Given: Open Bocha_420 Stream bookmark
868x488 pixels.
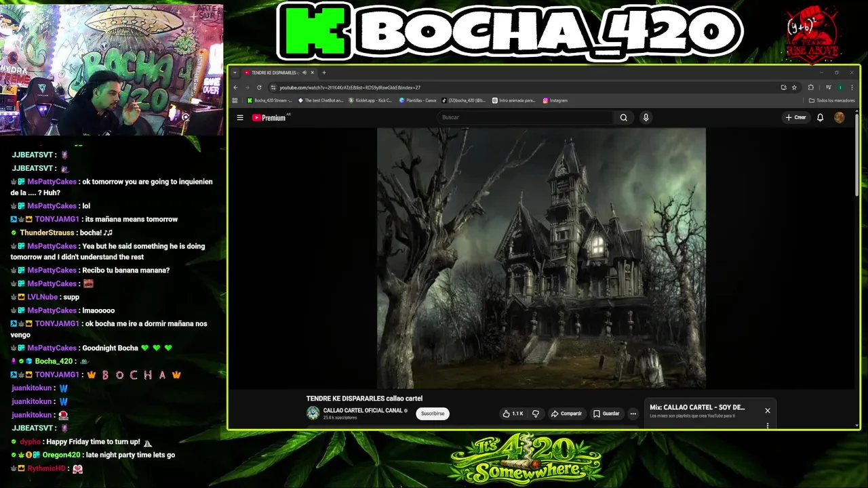Looking at the screenshot, I should pos(269,100).
